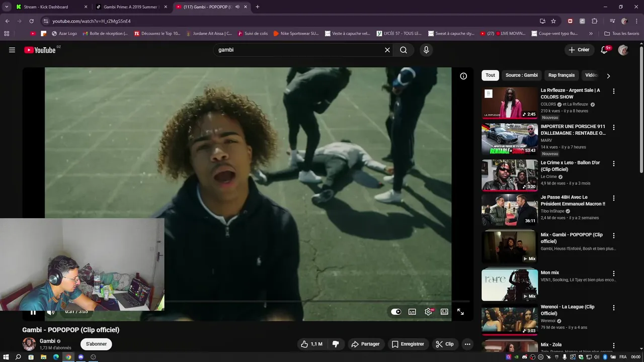Open options for Mix Gambi POPOPOP

pyautogui.click(x=613, y=236)
